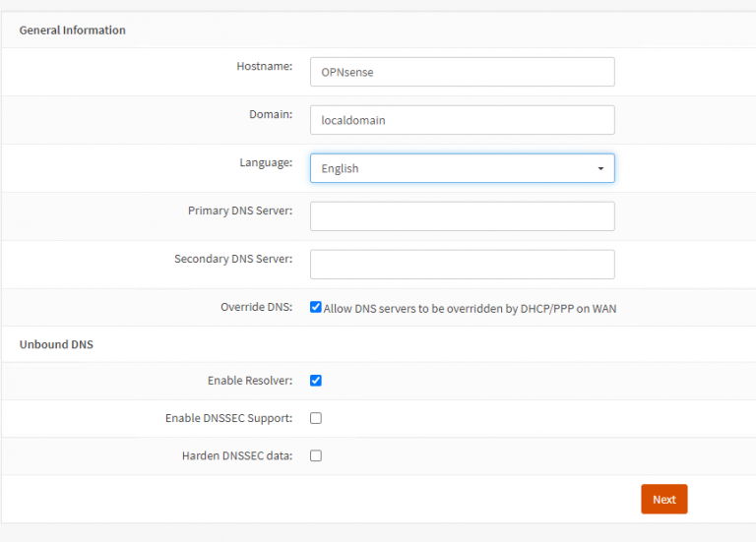
Task: Click the Primary DNS Server input box
Action: (462, 216)
